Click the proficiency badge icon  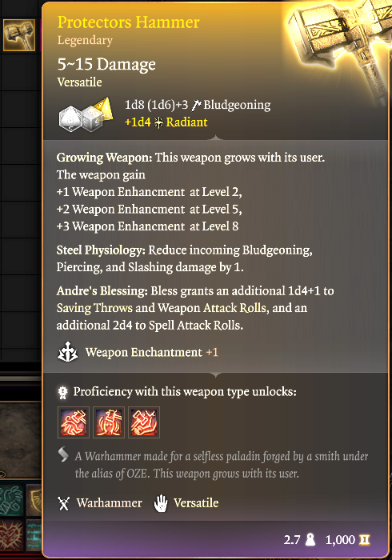coord(63,392)
